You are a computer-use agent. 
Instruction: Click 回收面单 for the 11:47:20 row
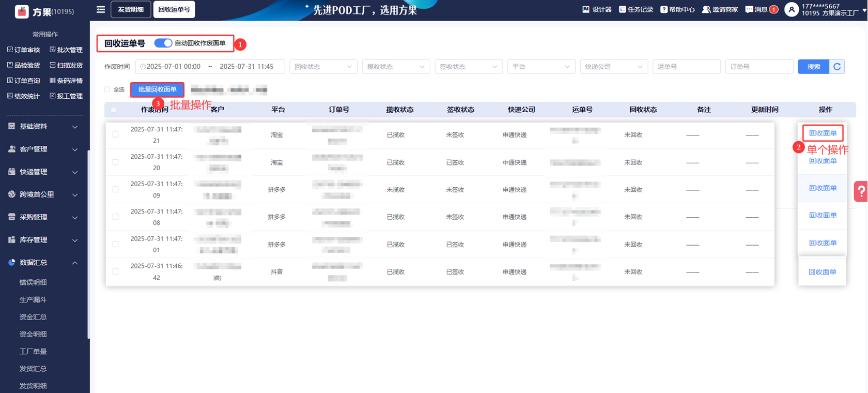point(823,161)
